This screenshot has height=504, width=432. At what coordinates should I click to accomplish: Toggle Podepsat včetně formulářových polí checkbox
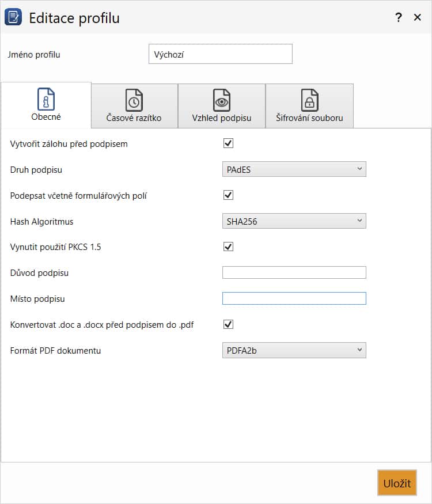pos(228,195)
